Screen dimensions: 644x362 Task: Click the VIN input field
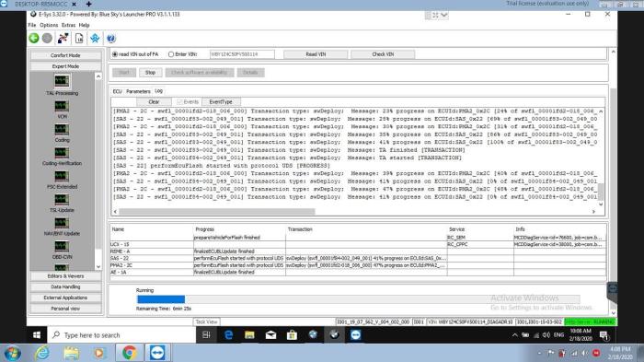[242, 54]
